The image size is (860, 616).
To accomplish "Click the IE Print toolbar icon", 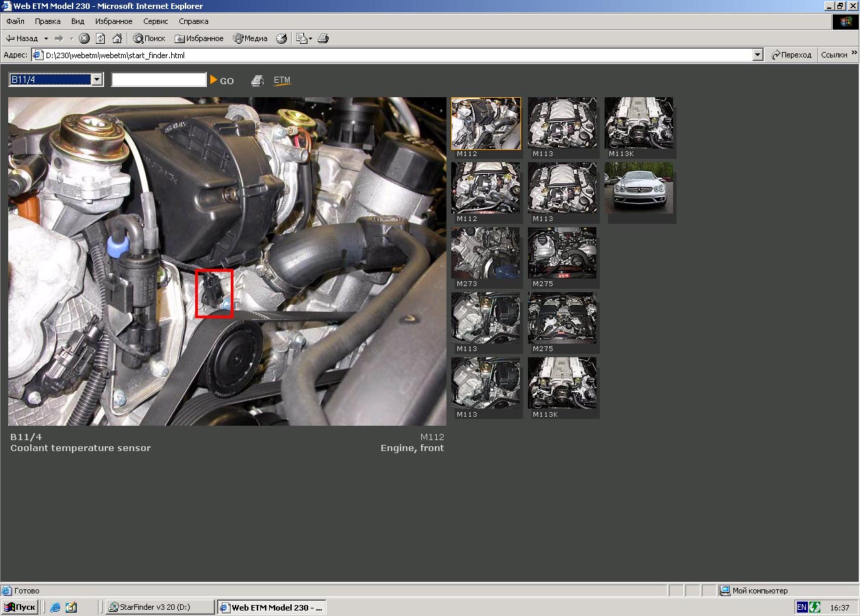I will click(x=323, y=38).
